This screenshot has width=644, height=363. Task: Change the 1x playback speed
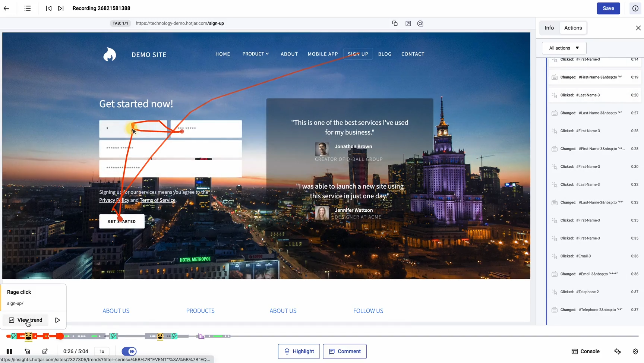[x=102, y=351]
